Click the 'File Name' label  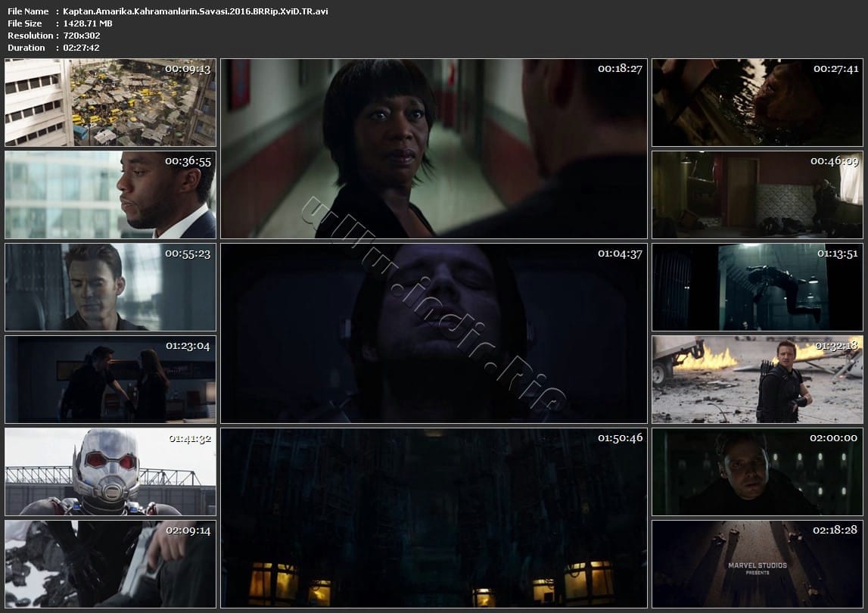tap(28, 11)
